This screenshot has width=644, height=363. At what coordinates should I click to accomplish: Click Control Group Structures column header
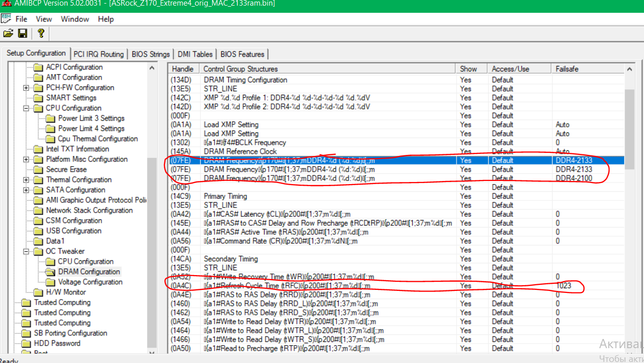327,69
